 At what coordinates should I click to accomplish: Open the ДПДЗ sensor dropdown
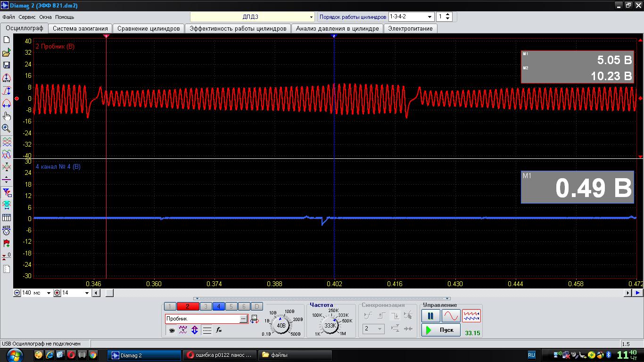click(x=311, y=17)
